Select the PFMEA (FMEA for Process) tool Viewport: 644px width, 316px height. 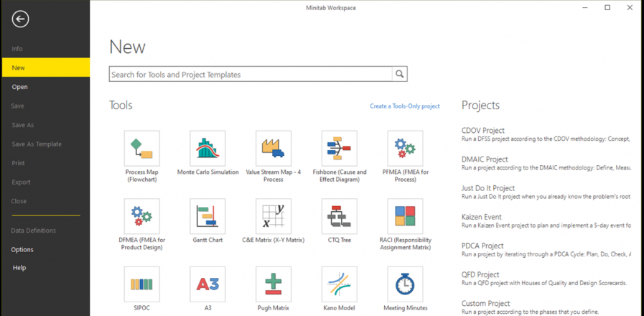[x=405, y=149]
